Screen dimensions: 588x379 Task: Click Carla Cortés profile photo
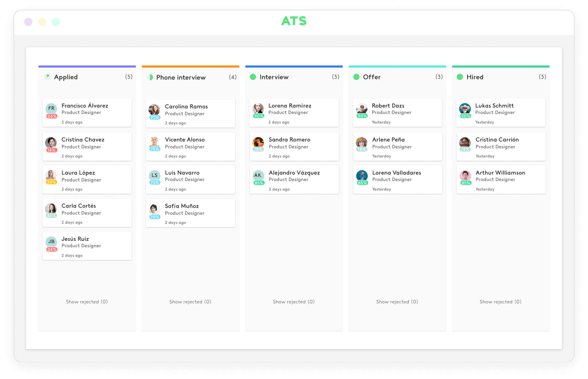click(51, 209)
